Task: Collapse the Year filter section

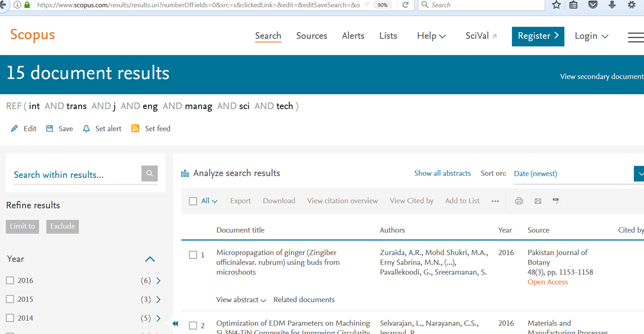Action: [x=150, y=259]
